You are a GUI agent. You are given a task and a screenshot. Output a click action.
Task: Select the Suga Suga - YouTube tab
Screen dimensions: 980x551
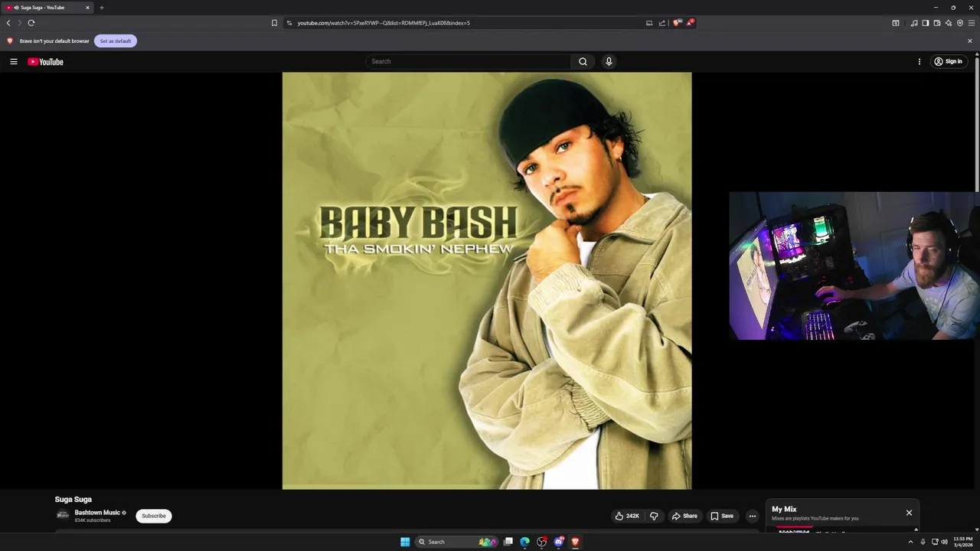coord(47,8)
